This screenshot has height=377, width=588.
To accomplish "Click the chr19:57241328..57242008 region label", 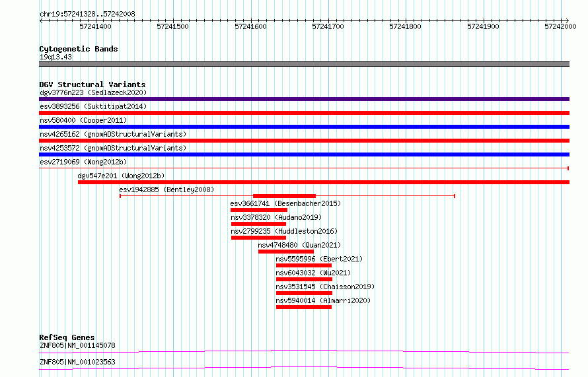I will tap(87, 15).
